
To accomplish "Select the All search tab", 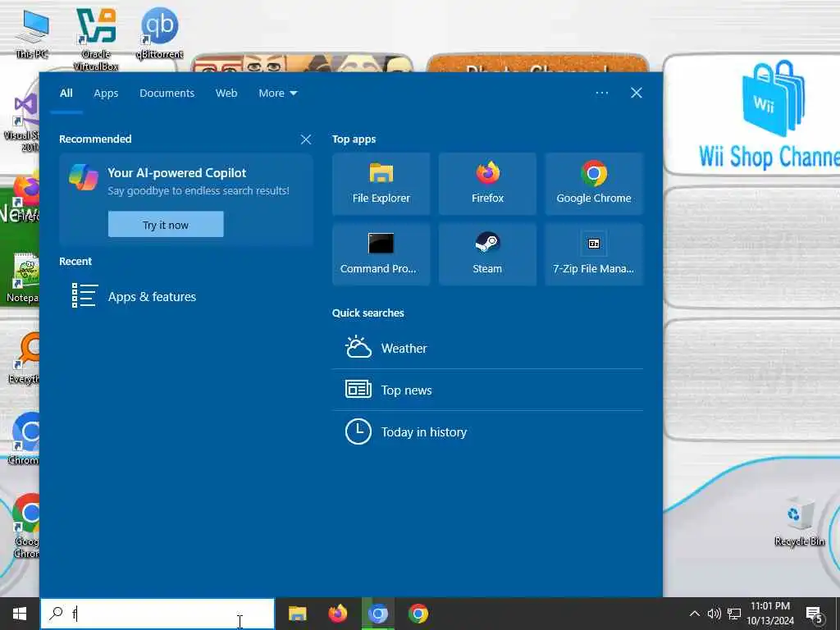I will (x=66, y=94).
